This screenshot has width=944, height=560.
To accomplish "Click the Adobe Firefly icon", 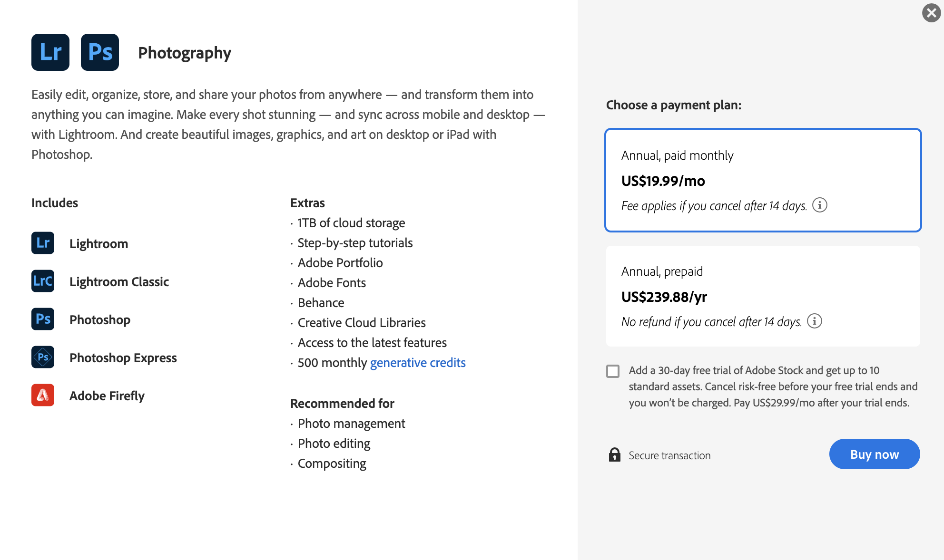I will coord(42,395).
